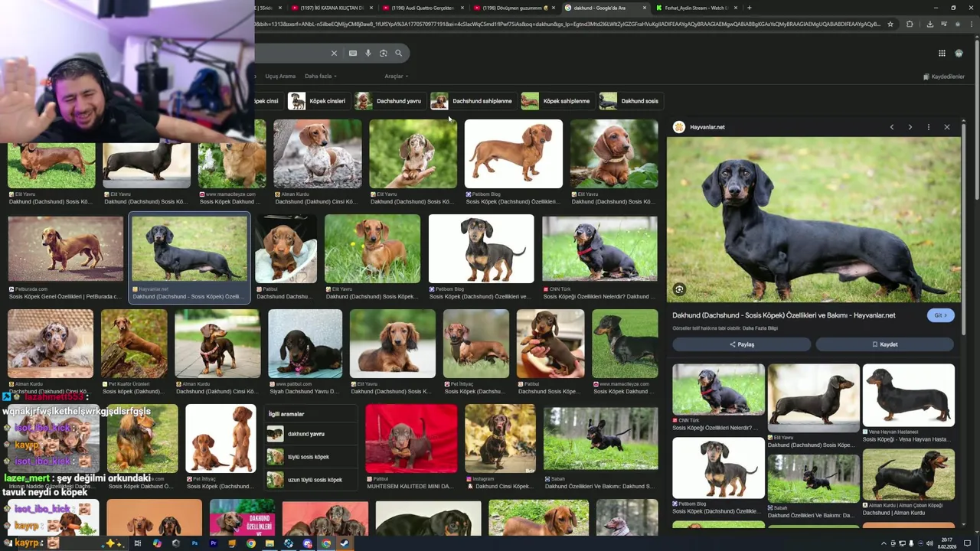Open Premiere Pro from the taskbar
Screen dimensions: 980x551
[213, 543]
